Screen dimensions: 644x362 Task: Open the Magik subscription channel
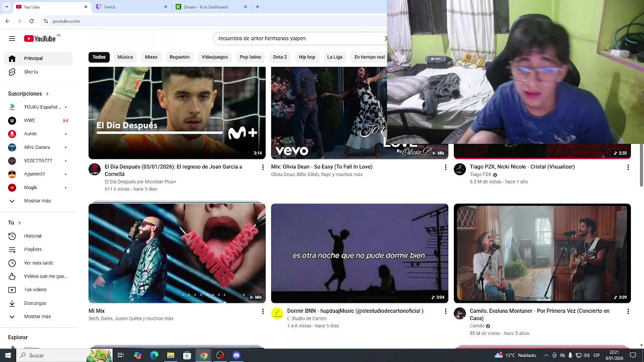pyautogui.click(x=38, y=188)
